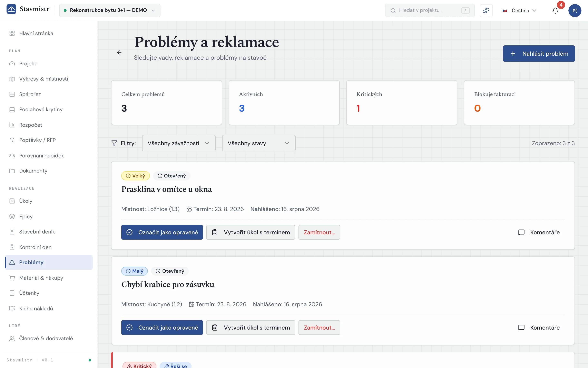
Task: Open Kniha nákladů page
Action: [x=49, y=308]
